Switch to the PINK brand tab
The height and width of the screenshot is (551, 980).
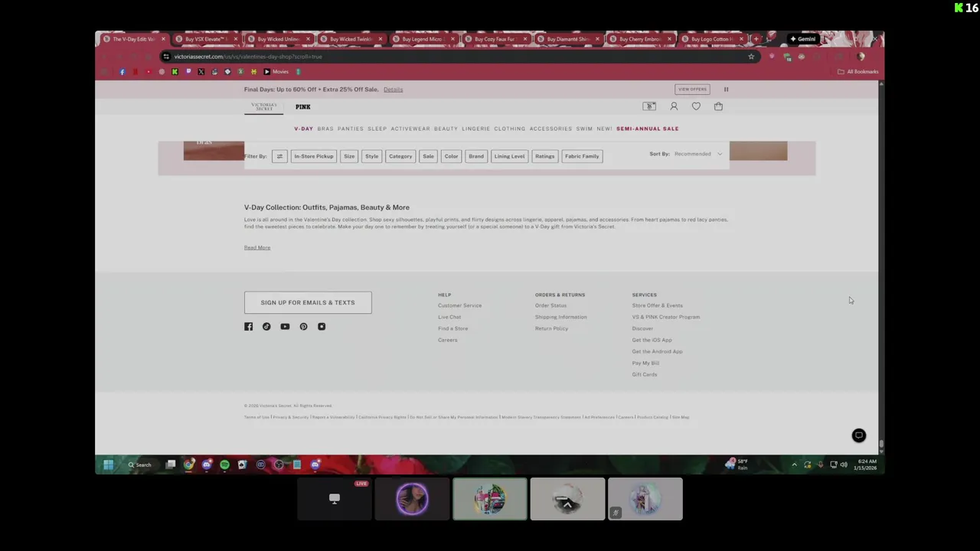point(303,107)
